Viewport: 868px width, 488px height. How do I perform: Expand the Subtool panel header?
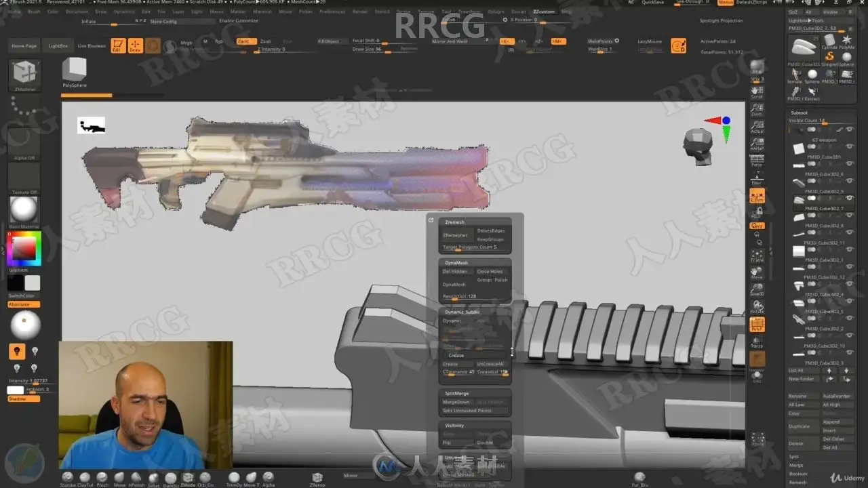[x=800, y=113]
